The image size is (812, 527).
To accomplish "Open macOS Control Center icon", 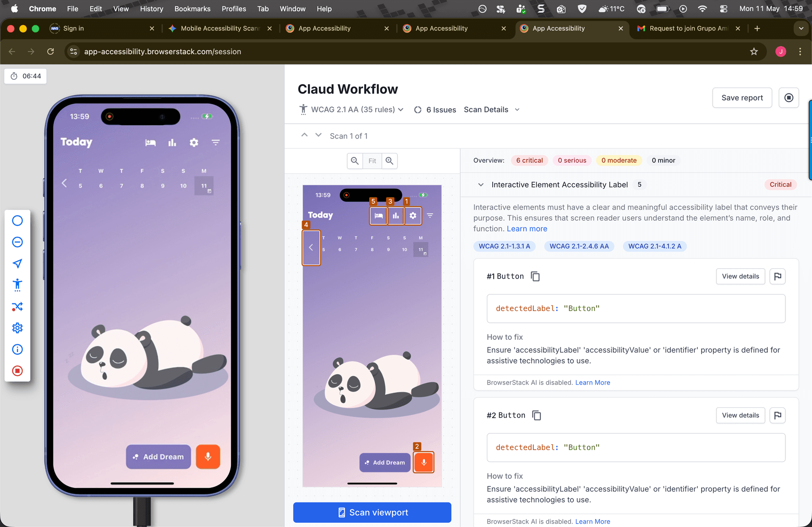I will (x=724, y=8).
